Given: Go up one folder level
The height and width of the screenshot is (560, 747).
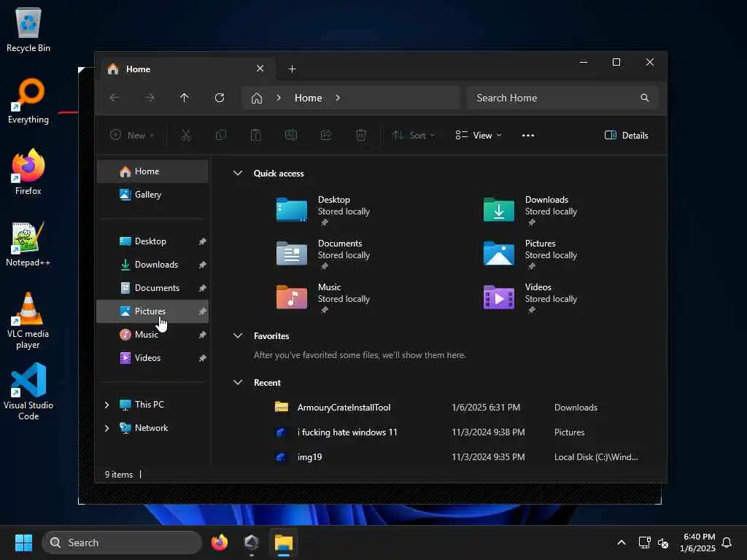Looking at the screenshot, I should pyautogui.click(x=185, y=98).
